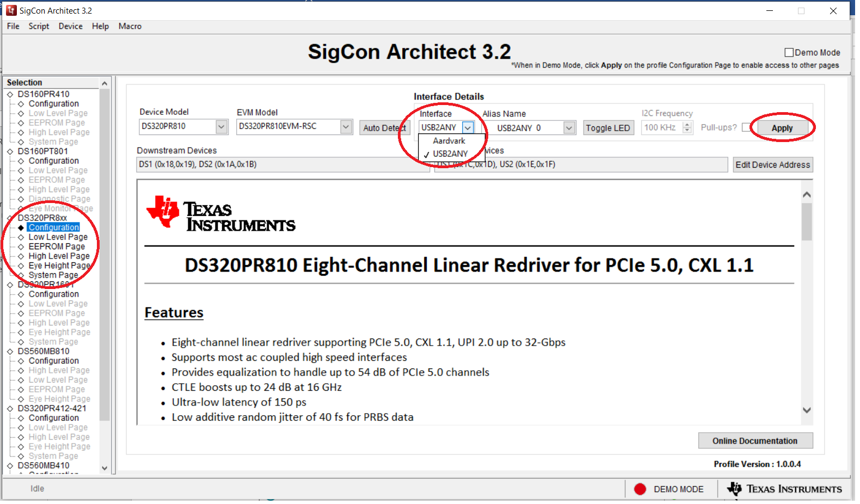The height and width of the screenshot is (504, 860).
Task: Click the filled diamond beside selected Configuration
Action: click(x=21, y=228)
